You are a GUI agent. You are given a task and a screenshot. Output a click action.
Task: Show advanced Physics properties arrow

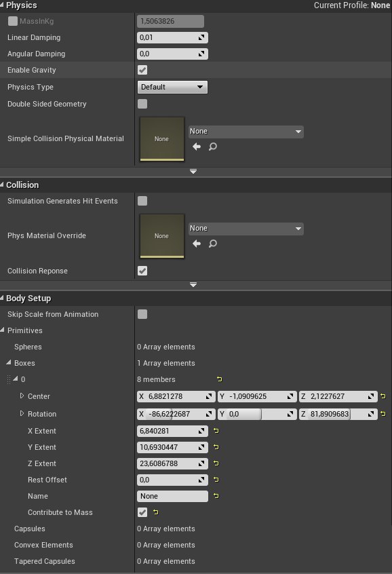tap(193, 172)
